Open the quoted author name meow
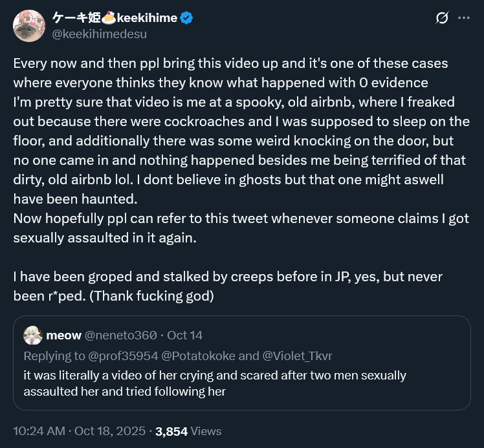Screen dimensions: 484x448 pos(63,335)
